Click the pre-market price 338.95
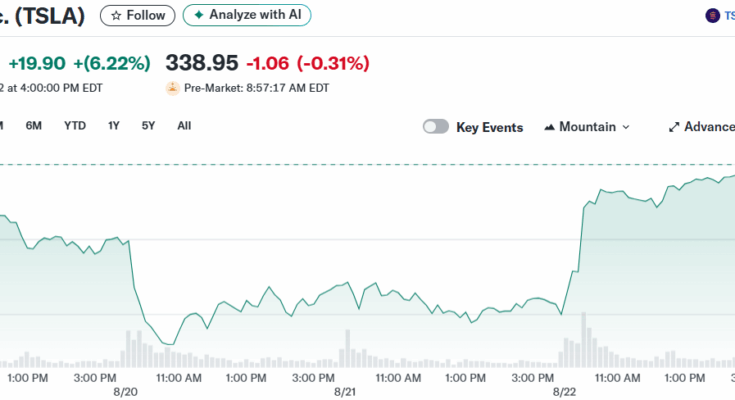The image size is (735, 400). (x=202, y=63)
